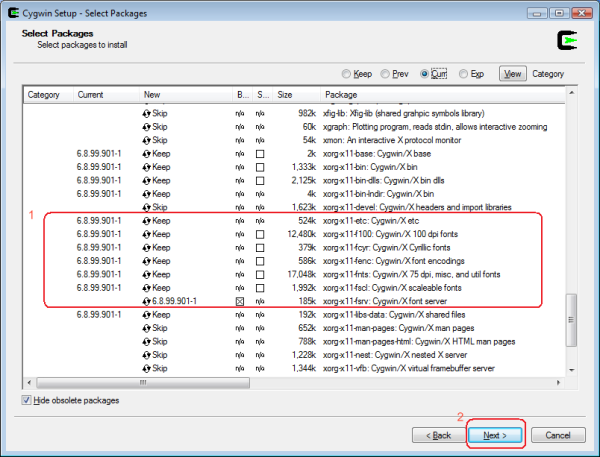Click size value 17,048k

point(302,274)
